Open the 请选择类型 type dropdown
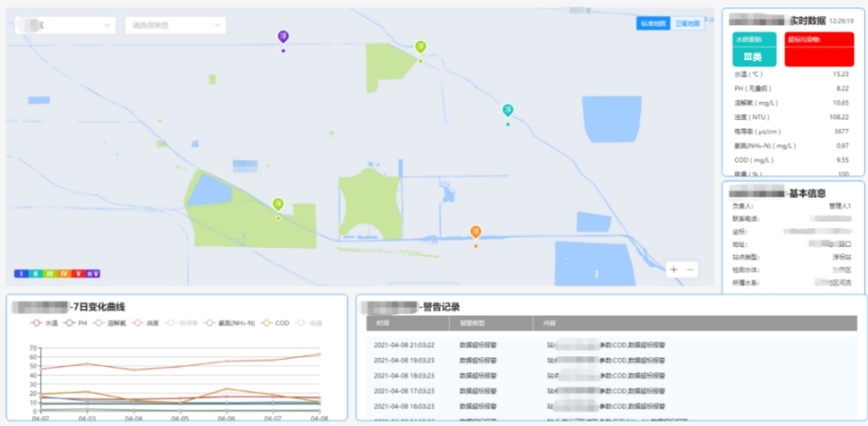The width and height of the screenshot is (868, 426). click(x=175, y=26)
